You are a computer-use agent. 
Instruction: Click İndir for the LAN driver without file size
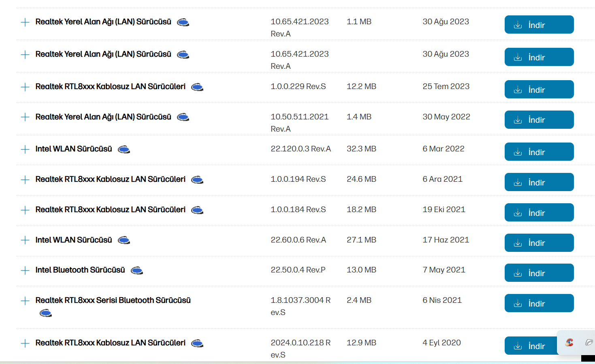click(539, 57)
